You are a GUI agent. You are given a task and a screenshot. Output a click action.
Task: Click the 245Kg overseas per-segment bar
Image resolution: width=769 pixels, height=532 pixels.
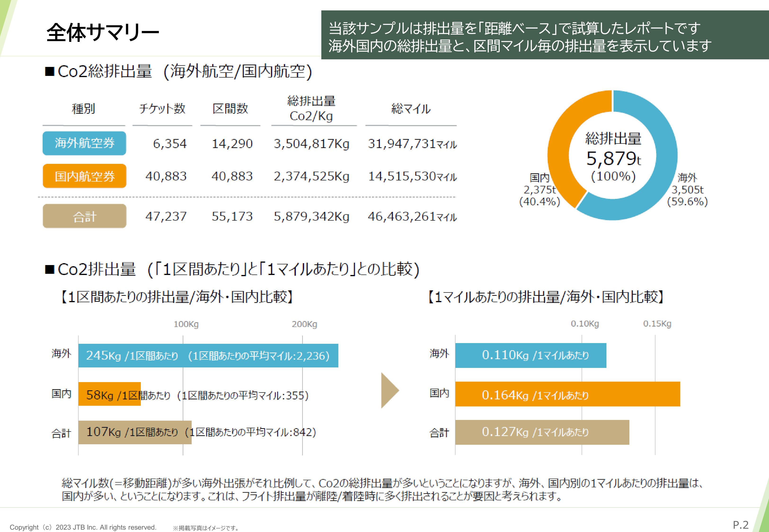208,356
